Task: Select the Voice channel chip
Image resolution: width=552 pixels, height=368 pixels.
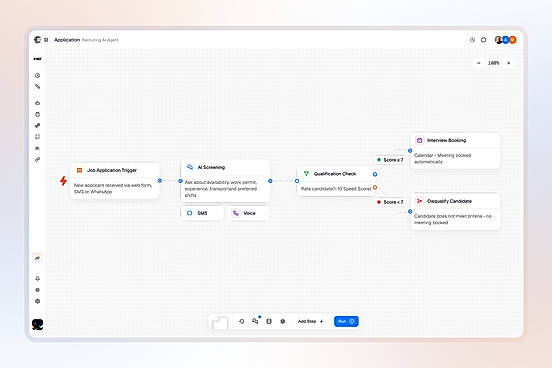Action: click(249, 213)
